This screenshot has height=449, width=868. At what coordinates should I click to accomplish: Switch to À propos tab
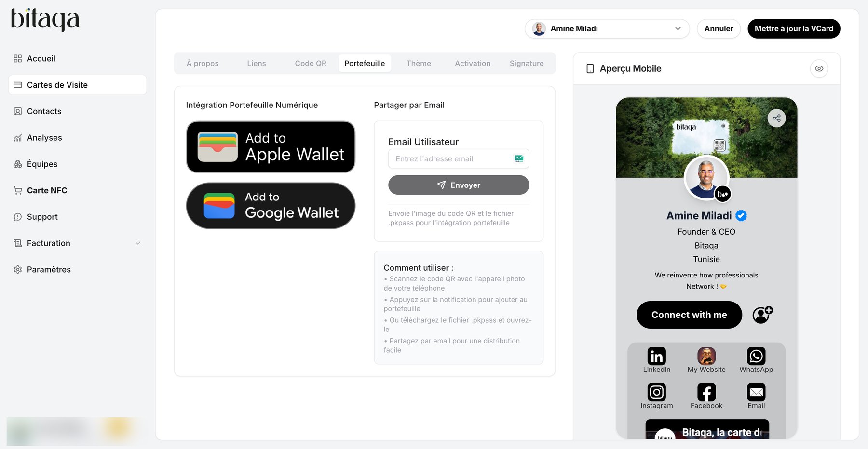click(203, 63)
